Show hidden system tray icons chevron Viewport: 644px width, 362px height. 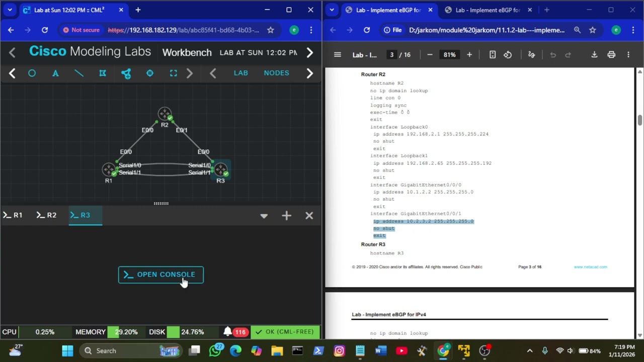pos(529,351)
